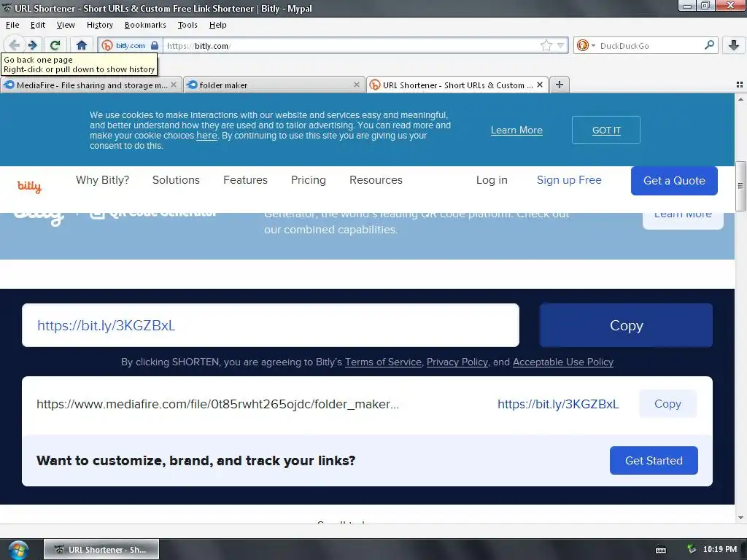Viewport: 747px width, 560px height.
Task: Open the Features navigation item
Action: coord(245,180)
